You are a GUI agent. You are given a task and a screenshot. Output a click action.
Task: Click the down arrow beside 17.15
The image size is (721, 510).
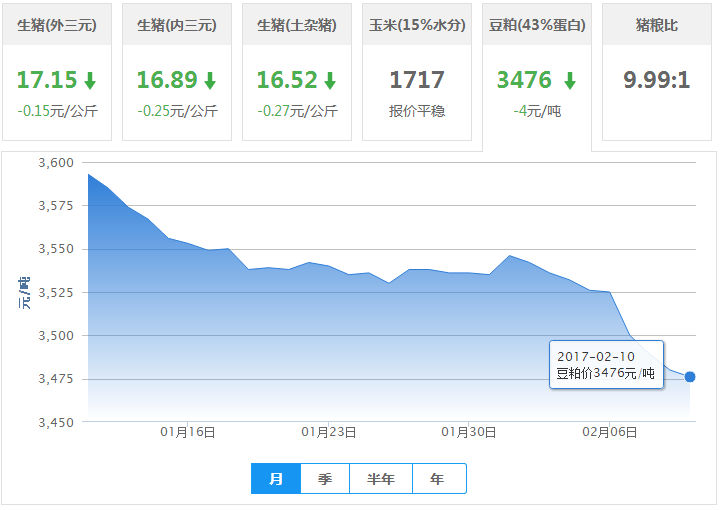coord(90,80)
